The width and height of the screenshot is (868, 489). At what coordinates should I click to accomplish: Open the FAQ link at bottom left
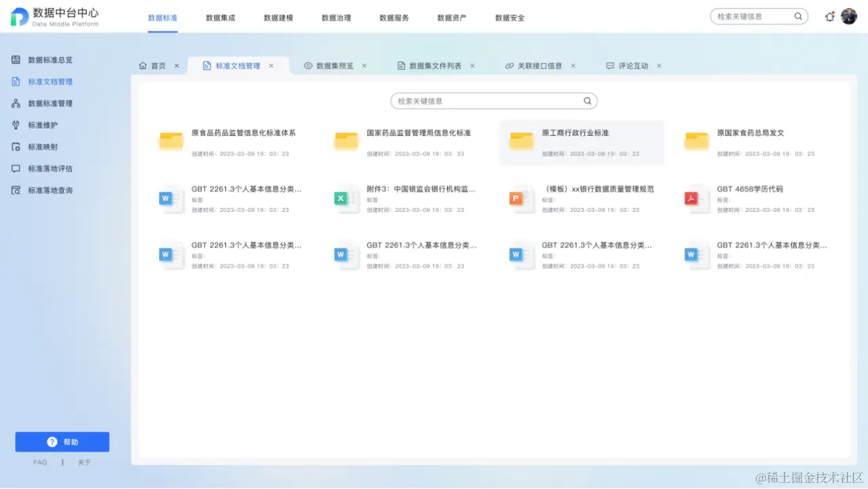tap(39, 462)
